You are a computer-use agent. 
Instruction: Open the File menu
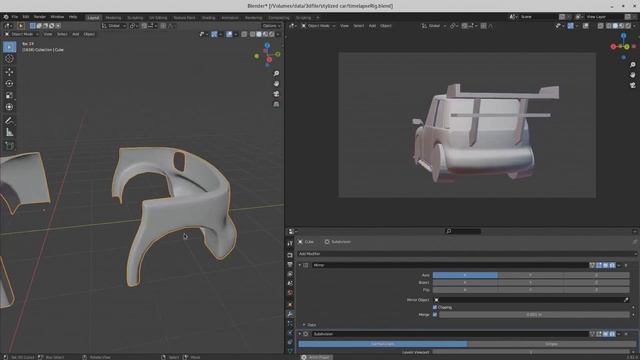tap(15, 17)
